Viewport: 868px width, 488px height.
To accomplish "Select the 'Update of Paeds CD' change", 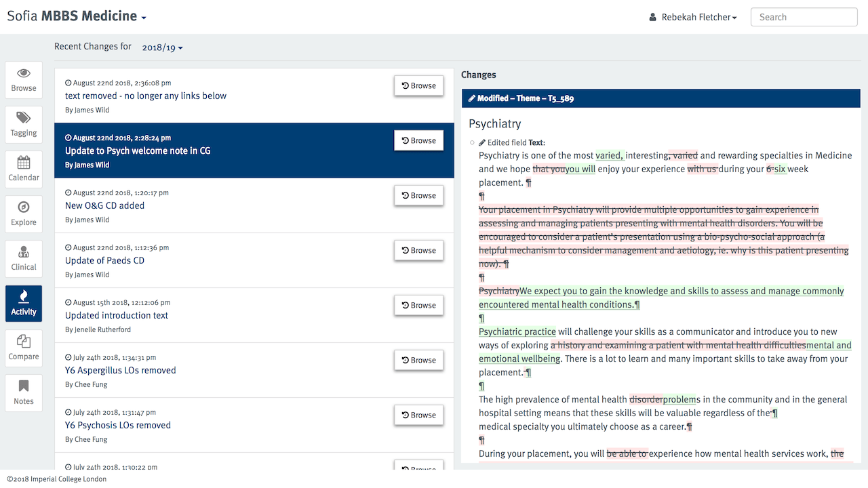I will coord(104,261).
